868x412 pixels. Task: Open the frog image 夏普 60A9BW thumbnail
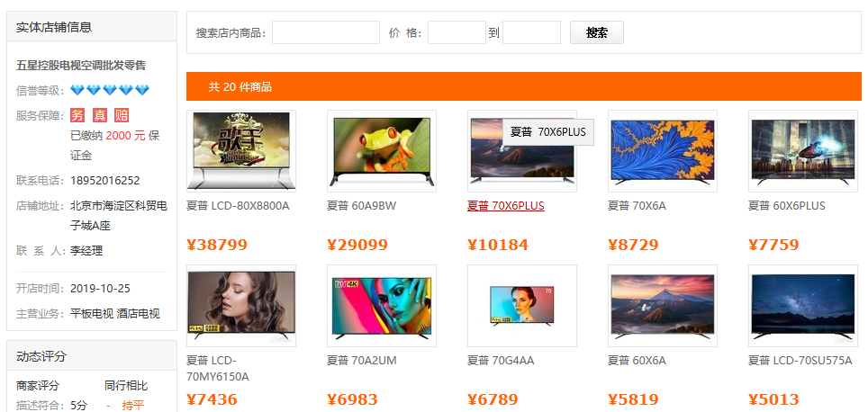(382, 151)
